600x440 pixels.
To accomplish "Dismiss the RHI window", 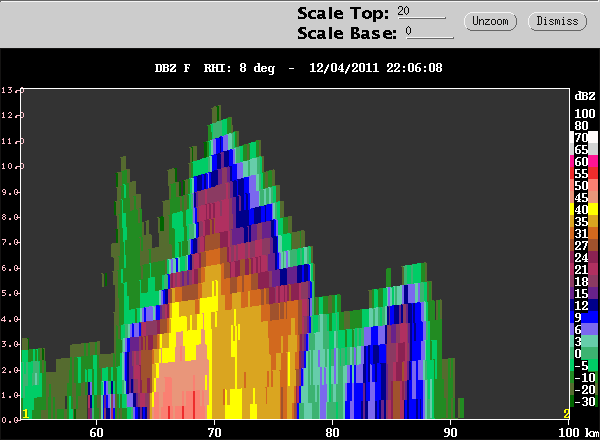I will [x=557, y=21].
